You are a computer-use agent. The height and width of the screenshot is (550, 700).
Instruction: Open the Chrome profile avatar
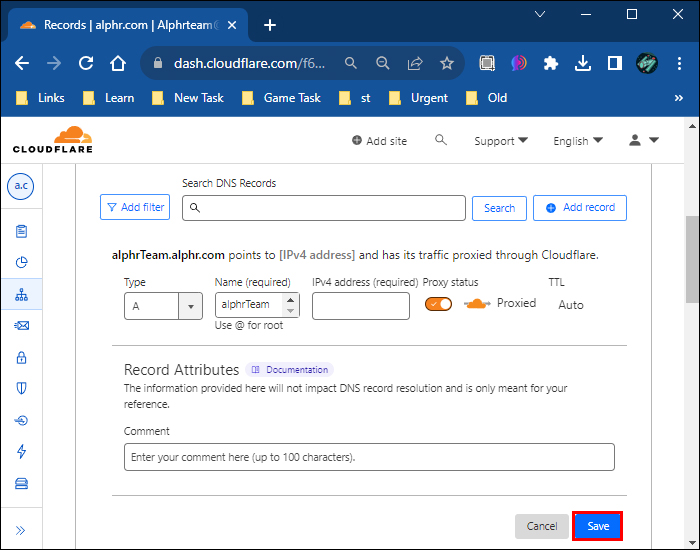pyautogui.click(x=647, y=63)
